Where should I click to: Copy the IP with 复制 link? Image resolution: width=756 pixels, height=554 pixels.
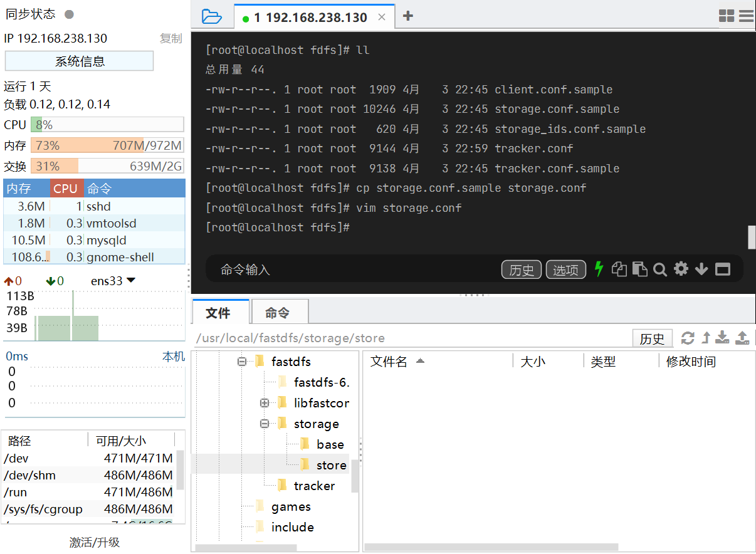pos(171,38)
